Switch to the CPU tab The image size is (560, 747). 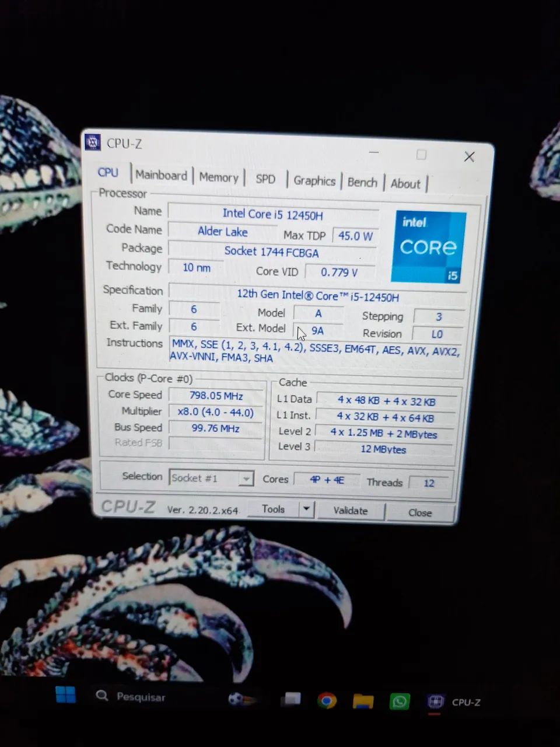coord(108,172)
